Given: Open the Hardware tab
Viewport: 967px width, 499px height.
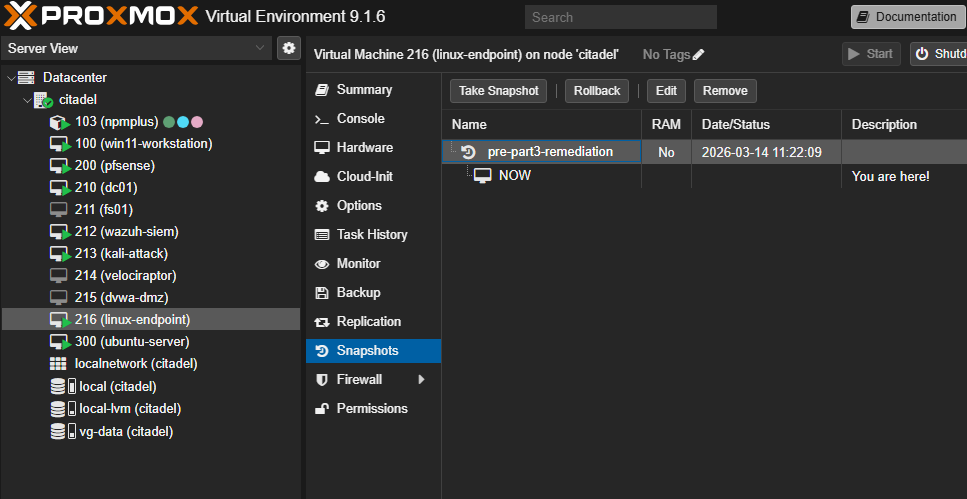Looking at the screenshot, I should (374, 147).
